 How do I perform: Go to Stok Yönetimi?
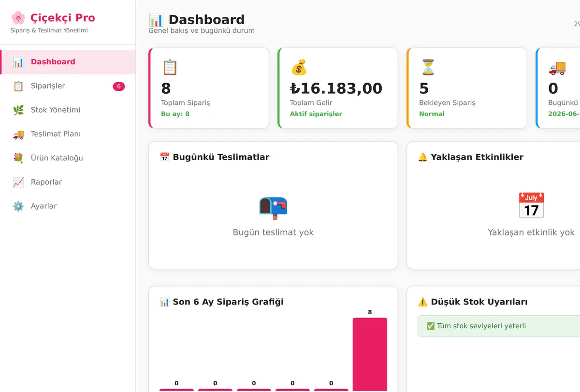pos(68,110)
